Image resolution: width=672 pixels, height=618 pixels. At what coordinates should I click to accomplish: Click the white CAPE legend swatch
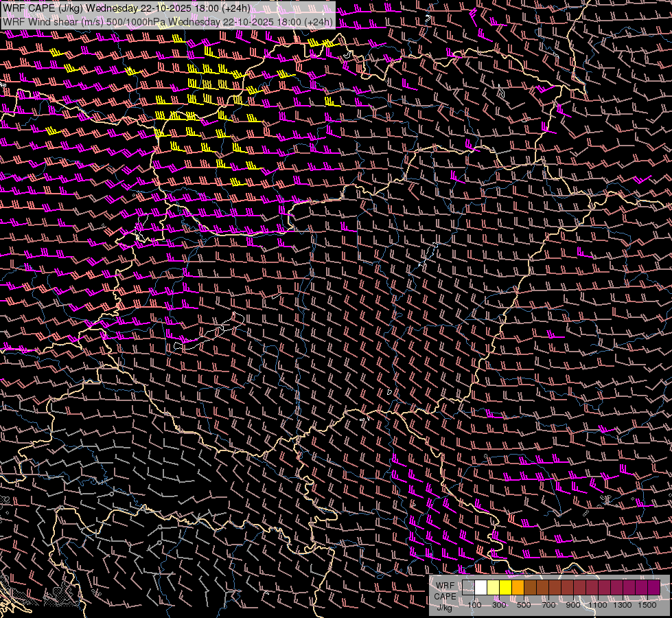pyautogui.click(x=481, y=588)
